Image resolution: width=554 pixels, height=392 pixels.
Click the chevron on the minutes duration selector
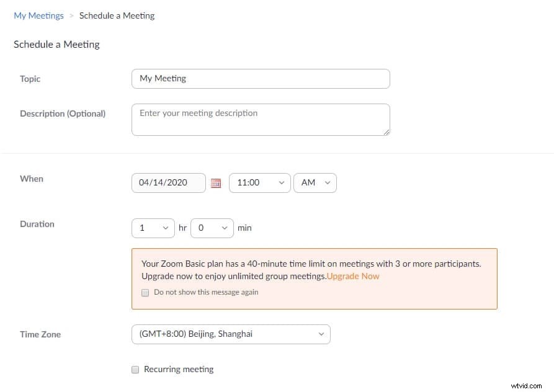pos(225,228)
